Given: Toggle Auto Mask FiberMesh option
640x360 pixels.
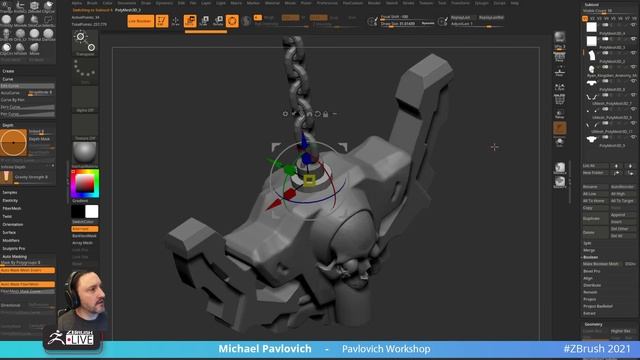Looking at the screenshot, I should click(27, 284).
